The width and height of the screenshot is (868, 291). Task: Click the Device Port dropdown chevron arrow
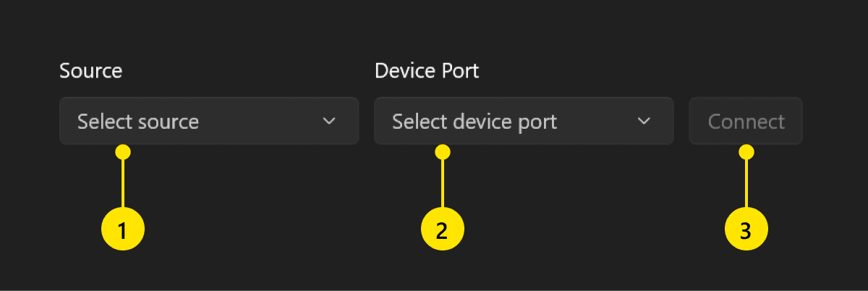(644, 121)
